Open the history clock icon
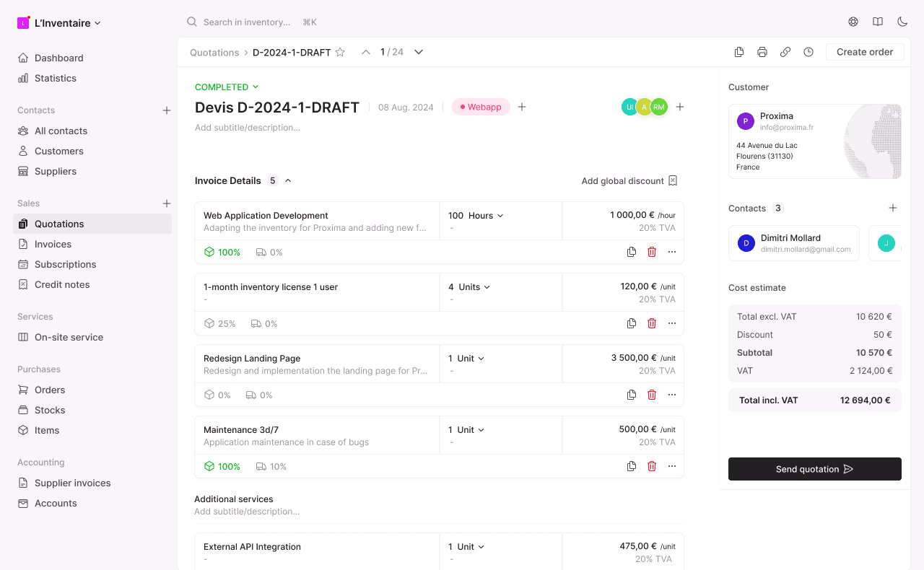Screen dimensions: 924x570 coord(808,52)
